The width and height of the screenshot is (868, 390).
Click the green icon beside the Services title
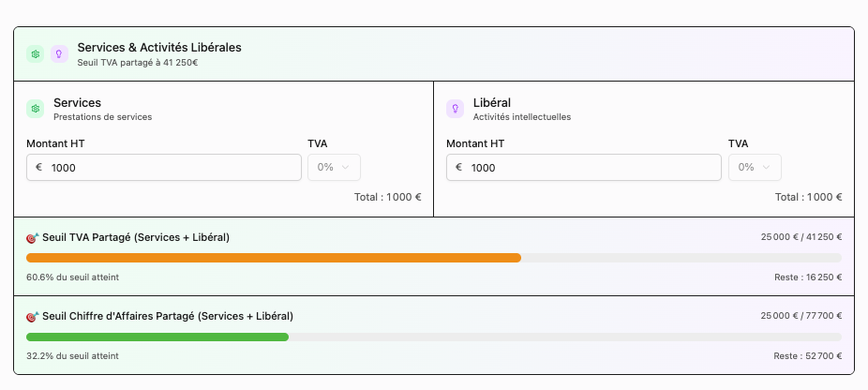36,109
